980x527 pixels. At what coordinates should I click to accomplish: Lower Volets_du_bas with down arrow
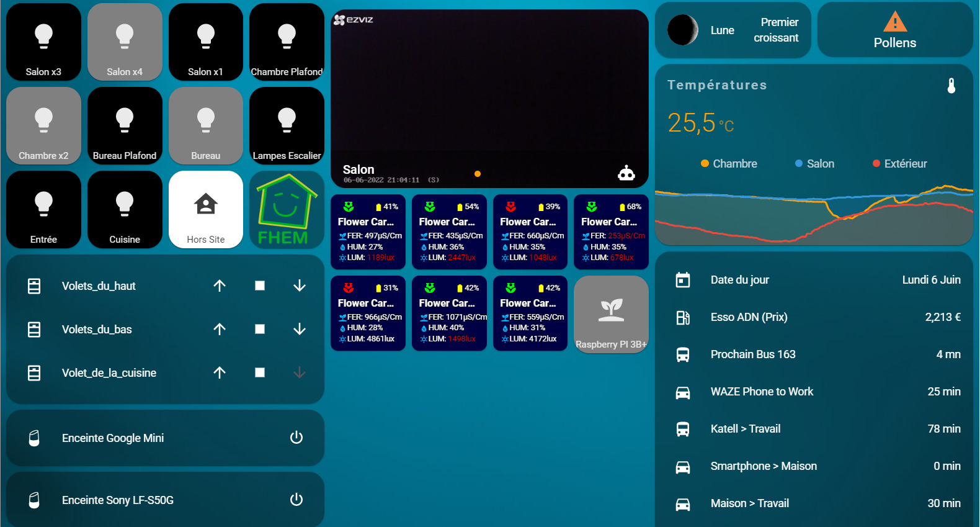300,329
